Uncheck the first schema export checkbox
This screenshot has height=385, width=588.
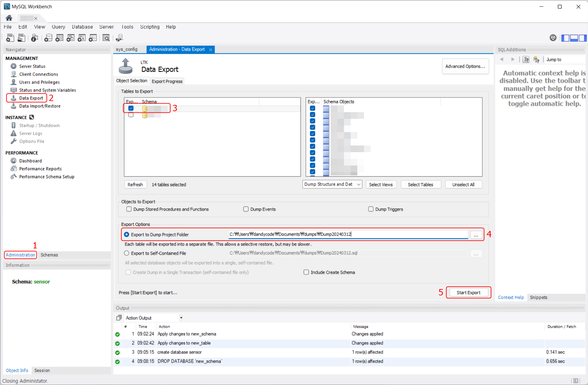(131, 108)
